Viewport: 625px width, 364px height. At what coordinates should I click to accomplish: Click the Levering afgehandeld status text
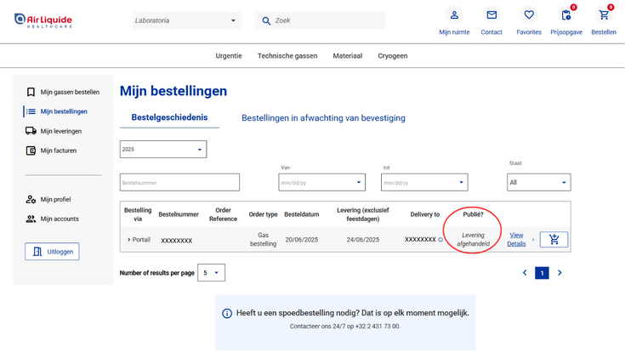click(473, 239)
